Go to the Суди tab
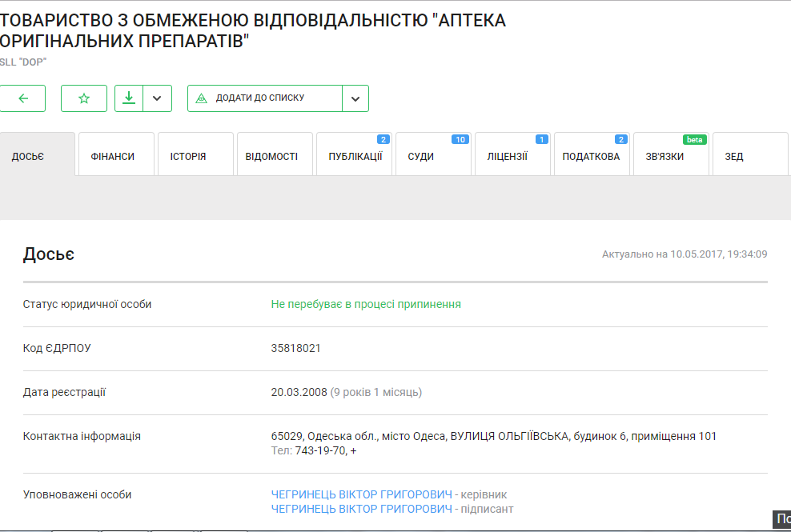Screen dimensions: 791x532 click(421, 156)
